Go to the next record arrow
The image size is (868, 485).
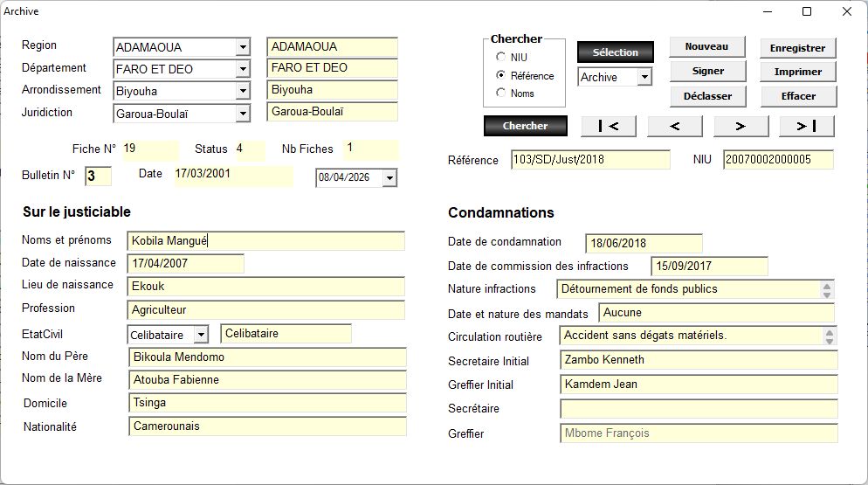pyautogui.click(x=740, y=126)
